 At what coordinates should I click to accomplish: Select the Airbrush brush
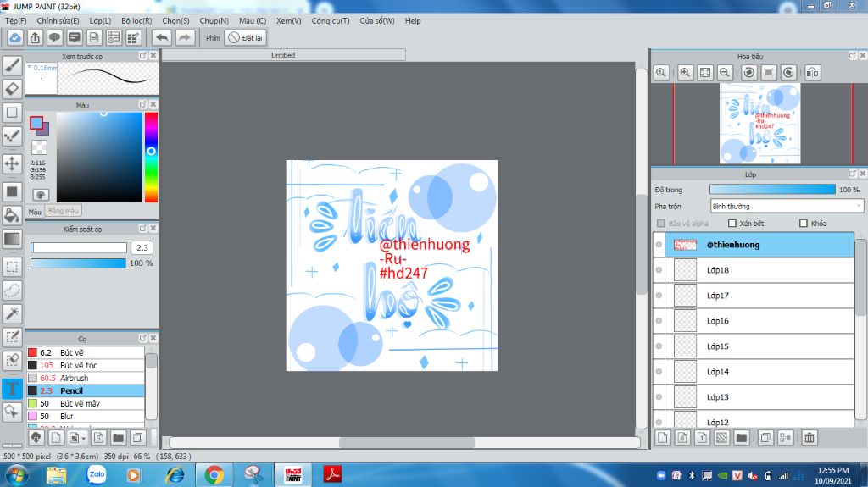pos(86,378)
